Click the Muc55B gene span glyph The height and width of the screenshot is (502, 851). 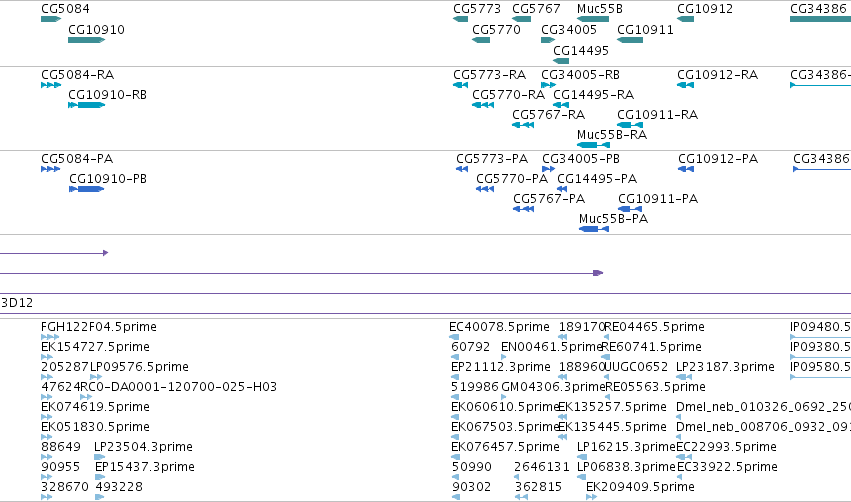coord(593,19)
